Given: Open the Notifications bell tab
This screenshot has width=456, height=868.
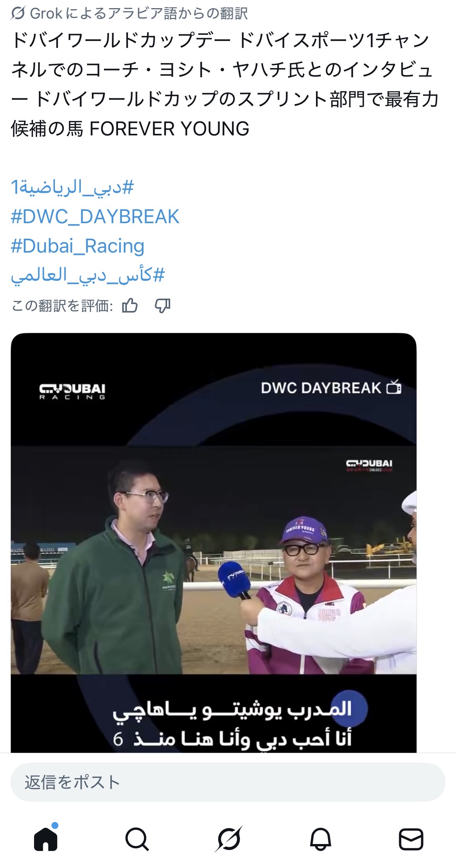Looking at the screenshot, I should tap(321, 839).
